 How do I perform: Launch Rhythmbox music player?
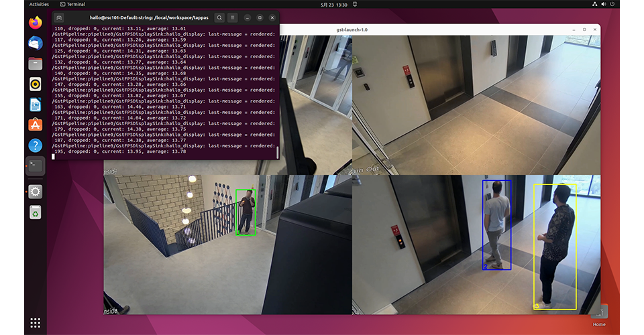[35, 84]
